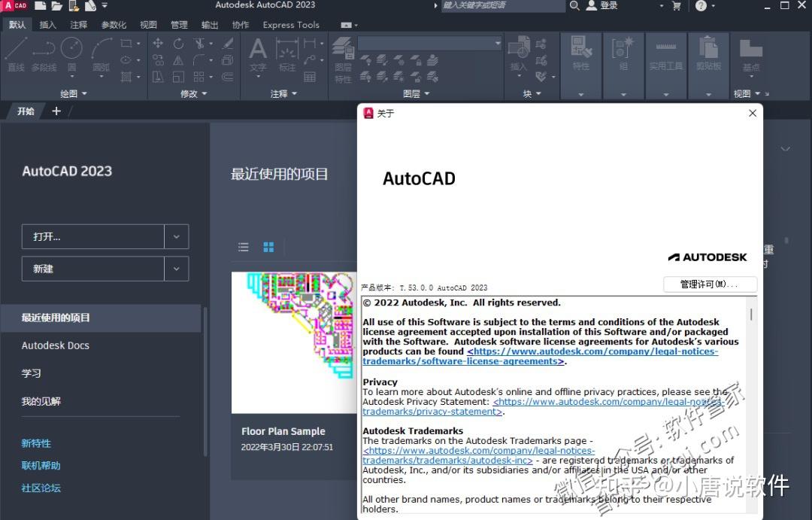Expand the 新建 (New) dropdown arrow

[x=176, y=269]
